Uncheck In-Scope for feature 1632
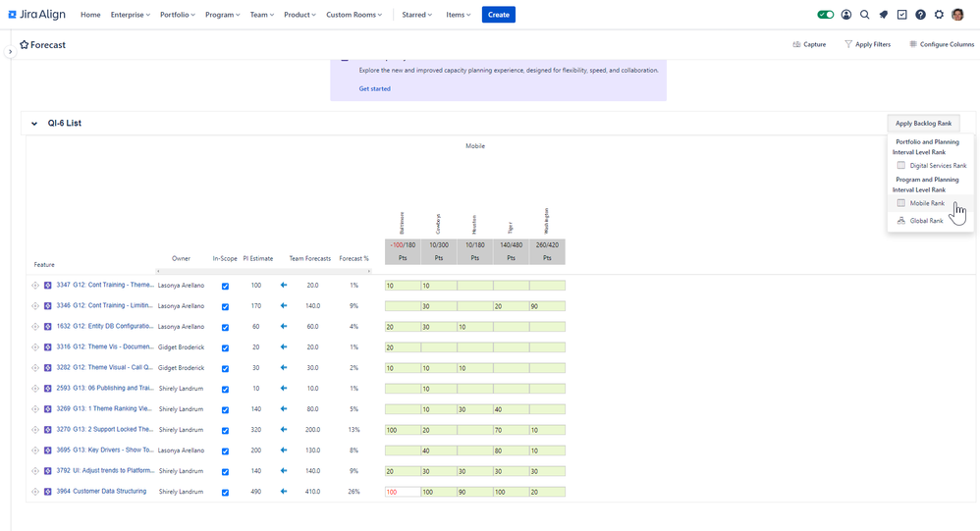The image size is (980, 531). [225, 327]
